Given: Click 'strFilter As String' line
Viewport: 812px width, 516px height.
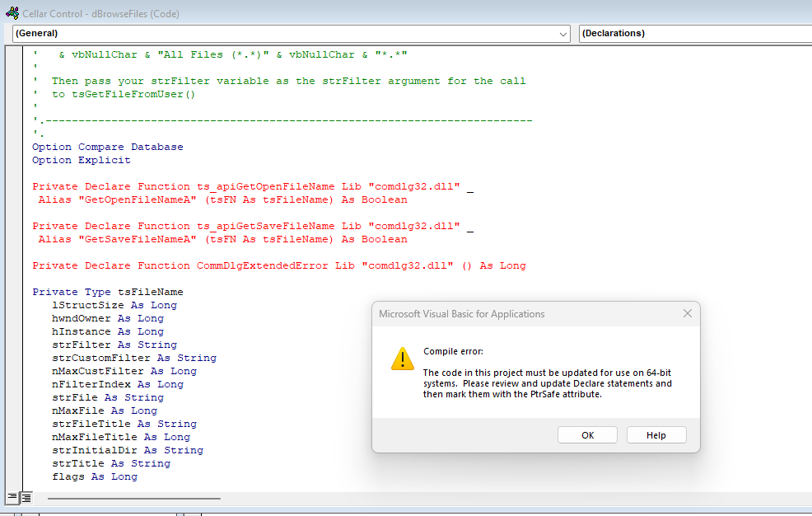Looking at the screenshot, I should click(x=114, y=345).
